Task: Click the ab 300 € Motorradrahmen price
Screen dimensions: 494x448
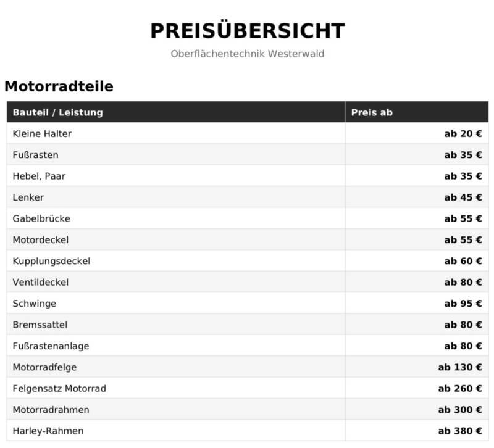Action: point(460,410)
